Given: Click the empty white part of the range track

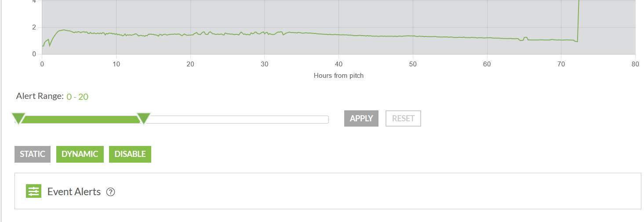Looking at the screenshot, I should click(237, 120).
